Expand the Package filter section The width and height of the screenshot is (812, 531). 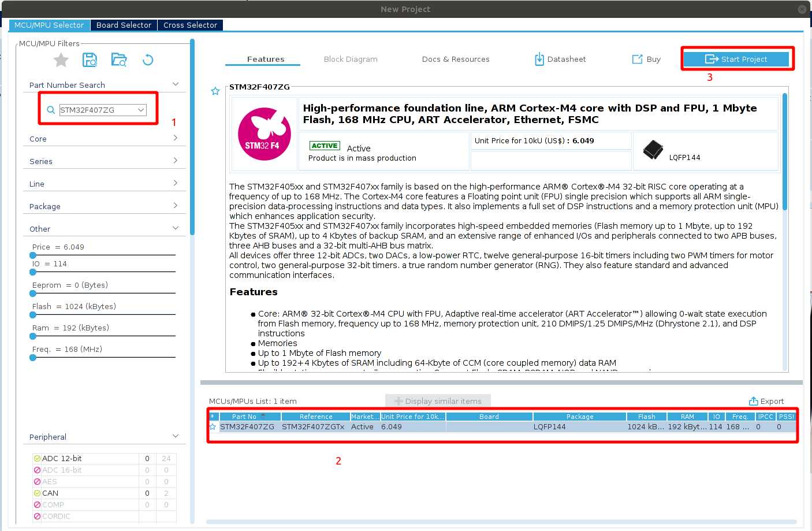click(x=176, y=206)
